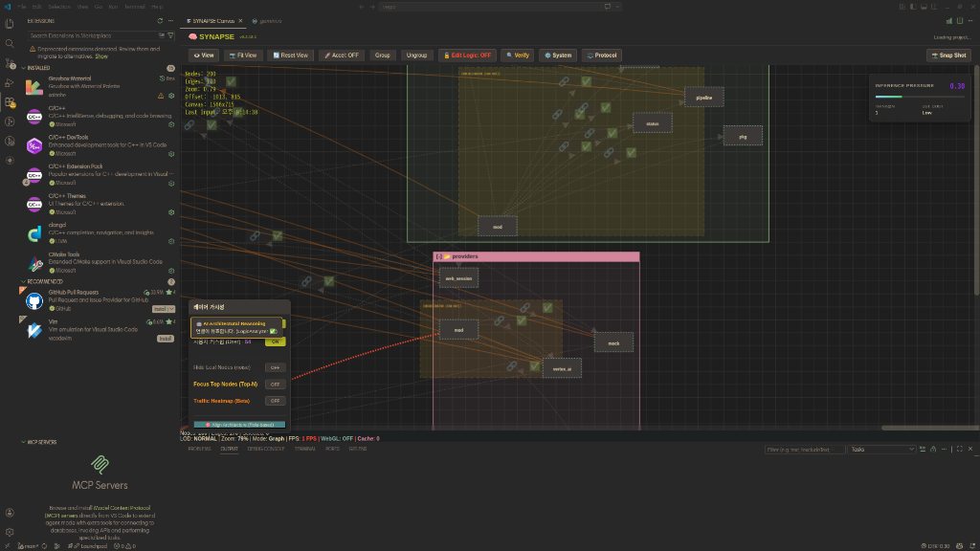Click the Reset View button

(290, 55)
